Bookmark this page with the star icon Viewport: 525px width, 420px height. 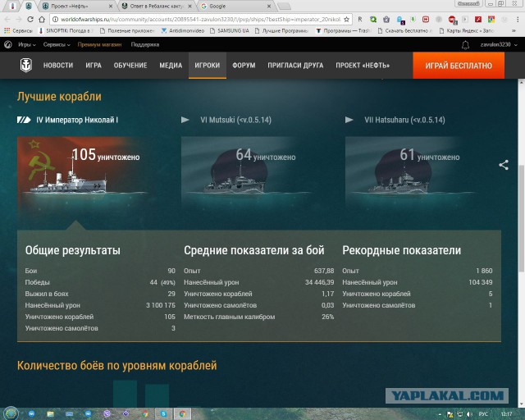[x=346, y=20]
